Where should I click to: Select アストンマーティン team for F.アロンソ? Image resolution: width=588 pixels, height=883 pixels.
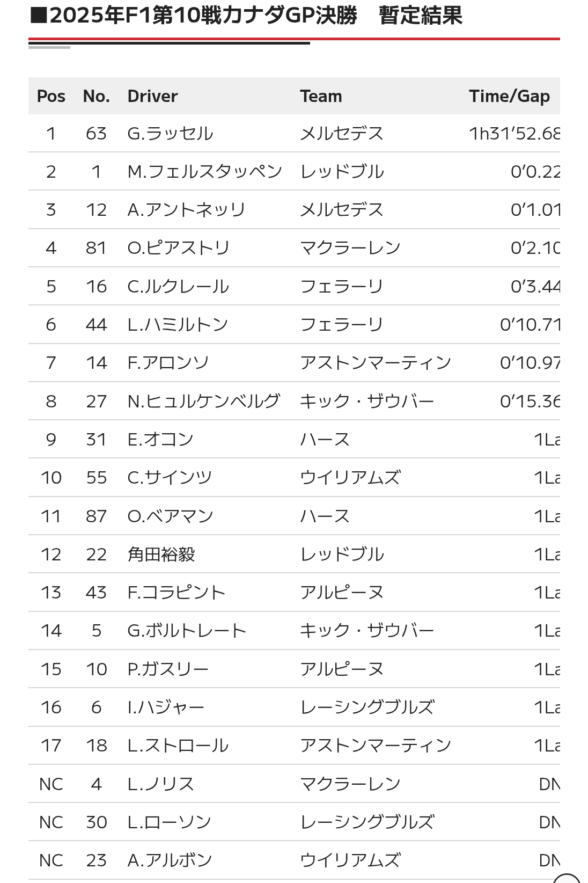(x=376, y=363)
